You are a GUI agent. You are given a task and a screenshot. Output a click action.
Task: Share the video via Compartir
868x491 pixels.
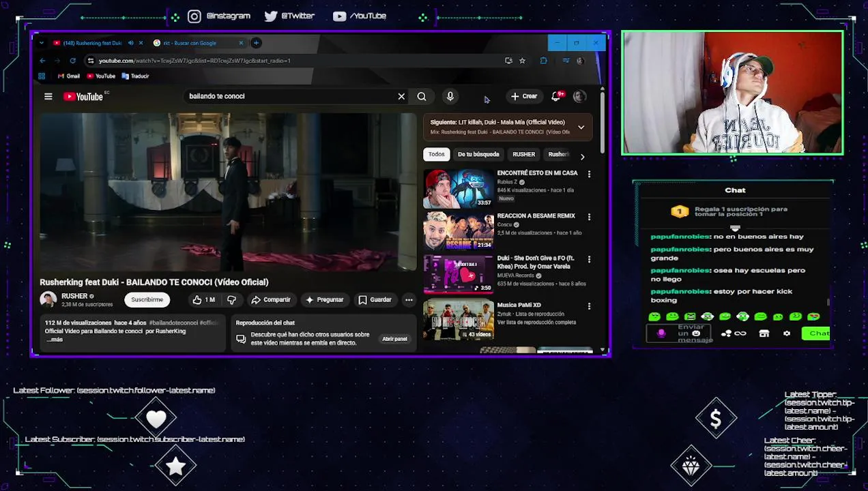pyautogui.click(x=270, y=300)
